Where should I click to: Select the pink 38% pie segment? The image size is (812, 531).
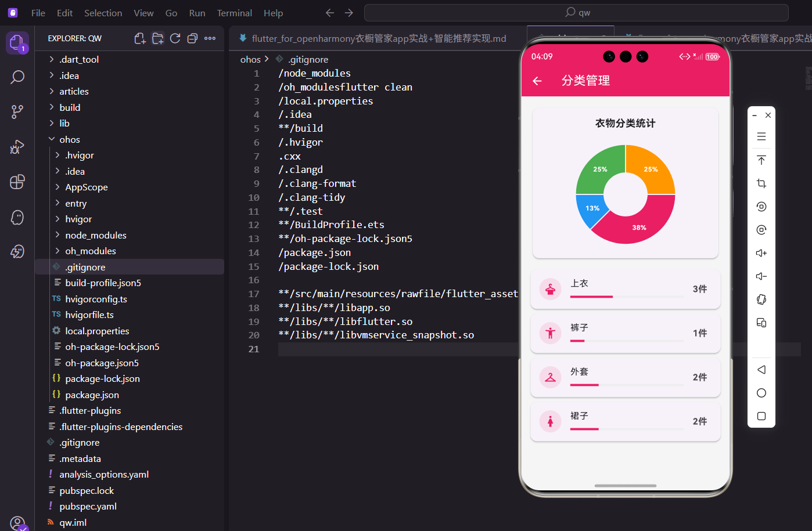tap(640, 226)
